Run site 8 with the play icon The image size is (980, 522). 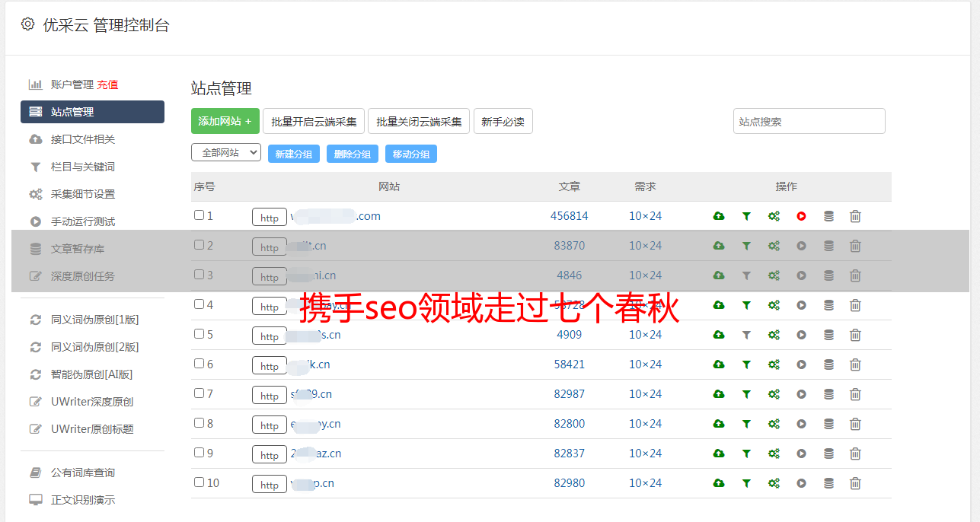pos(801,424)
